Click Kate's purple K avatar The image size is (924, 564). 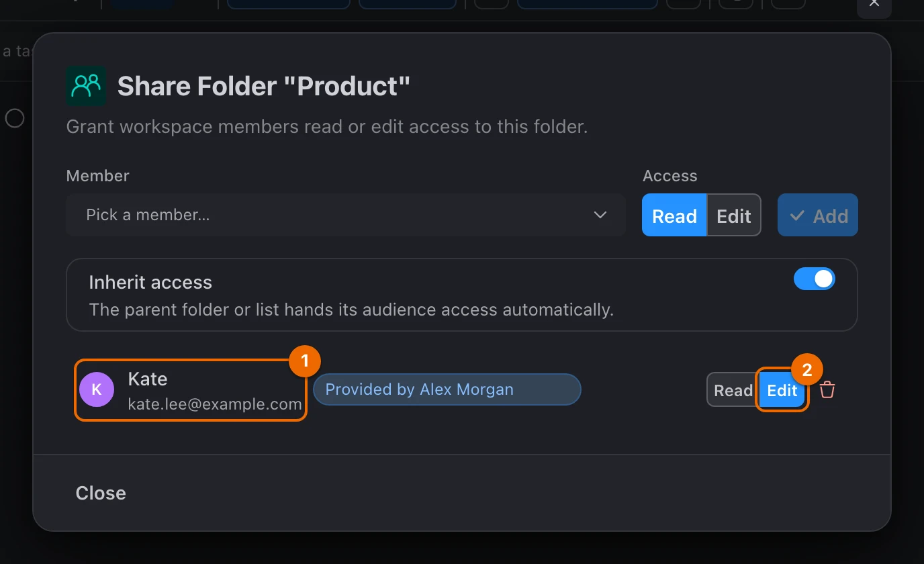tap(97, 390)
